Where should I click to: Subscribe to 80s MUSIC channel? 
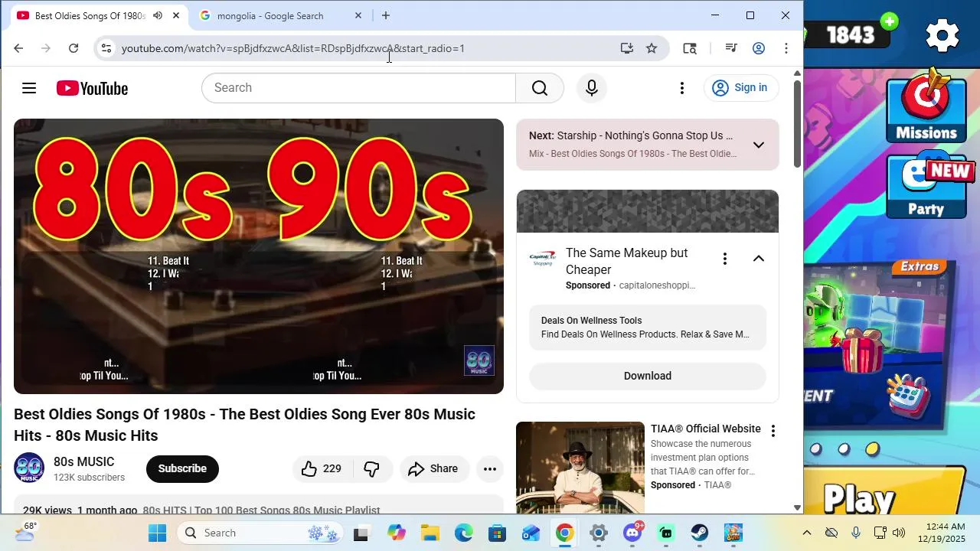[182, 469]
